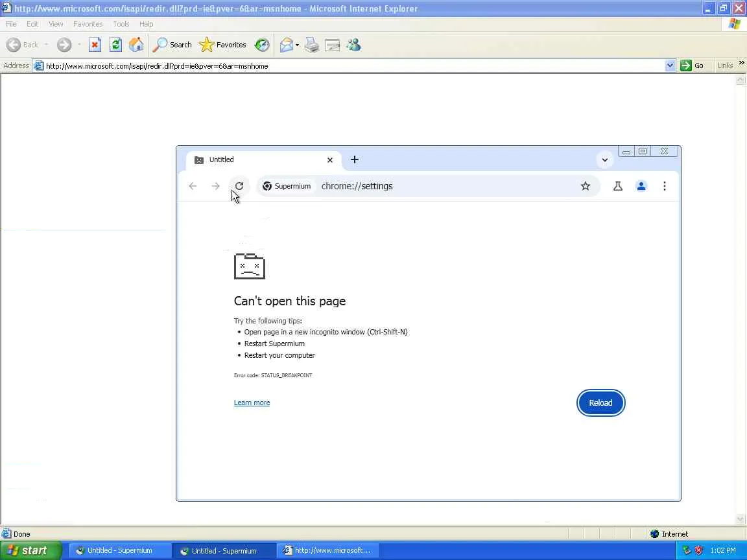Open the IE Favorites menu

[x=88, y=24]
